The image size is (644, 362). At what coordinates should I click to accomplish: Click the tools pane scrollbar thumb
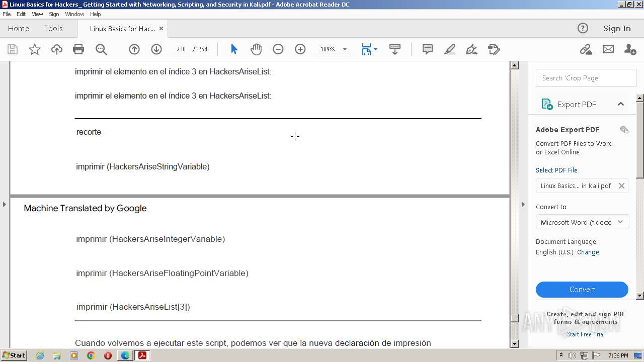point(640,140)
